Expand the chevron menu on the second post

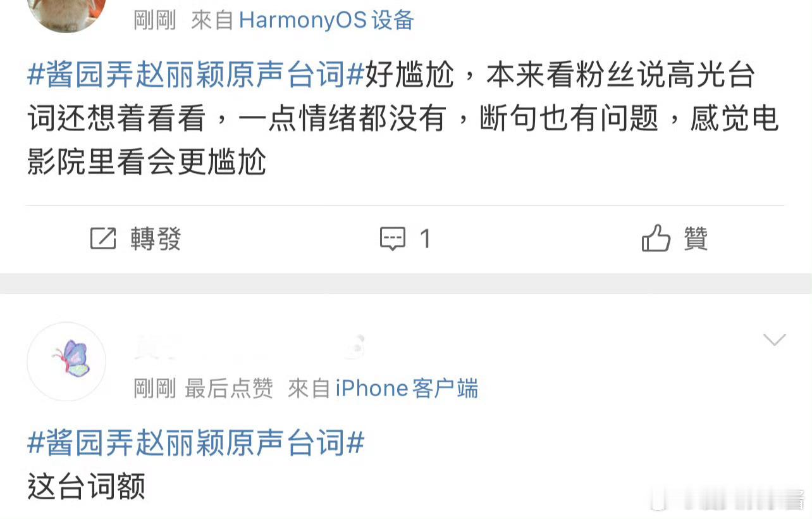click(774, 340)
